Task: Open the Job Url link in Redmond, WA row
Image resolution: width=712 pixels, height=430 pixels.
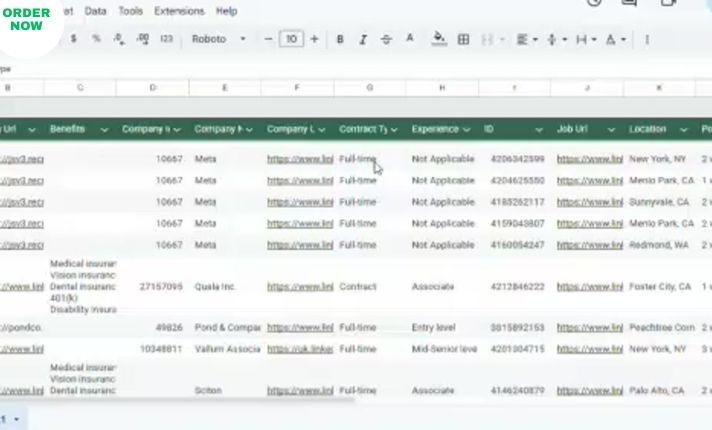Action: coord(590,245)
